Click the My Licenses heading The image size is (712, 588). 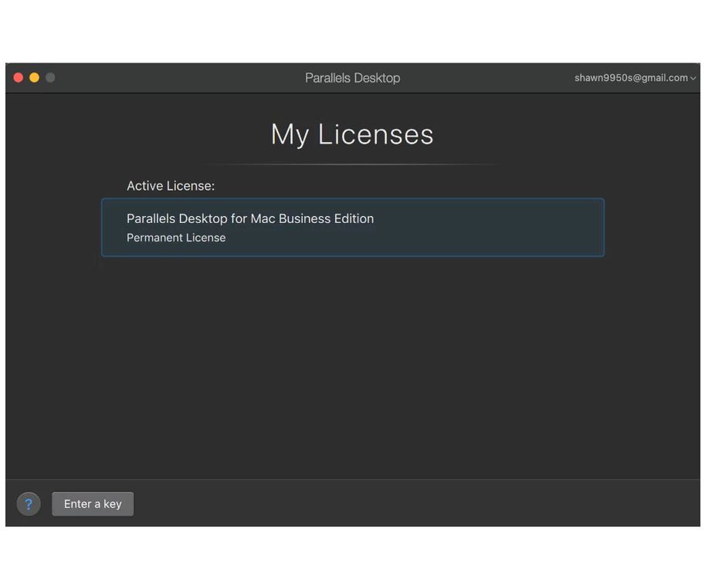click(x=352, y=134)
